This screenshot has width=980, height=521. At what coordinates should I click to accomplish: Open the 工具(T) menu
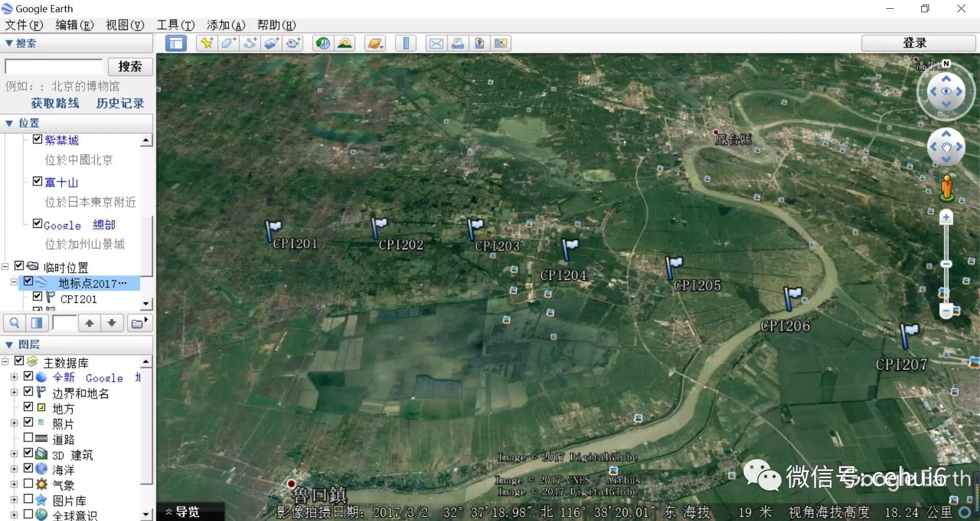[x=175, y=25]
